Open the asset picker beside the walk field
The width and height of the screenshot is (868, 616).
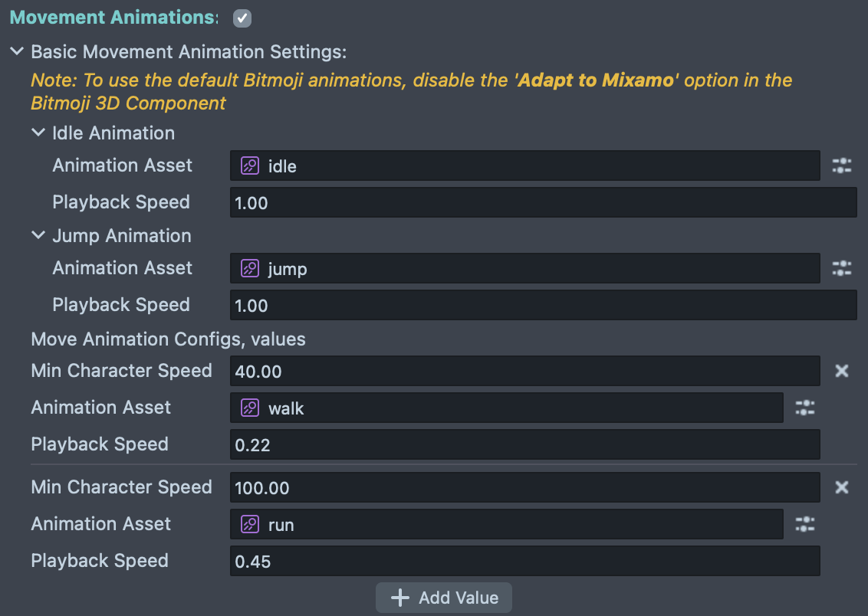(x=804, y=408)
